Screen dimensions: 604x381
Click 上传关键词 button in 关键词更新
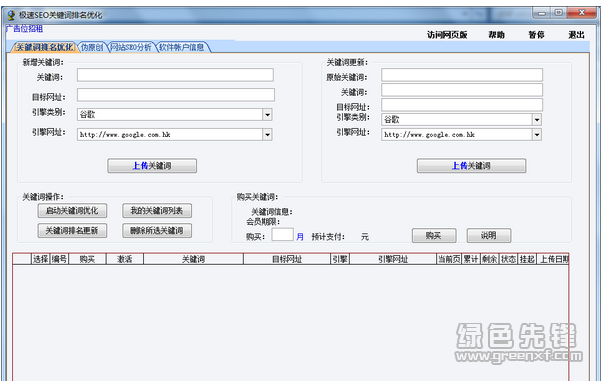click(471, 166)
